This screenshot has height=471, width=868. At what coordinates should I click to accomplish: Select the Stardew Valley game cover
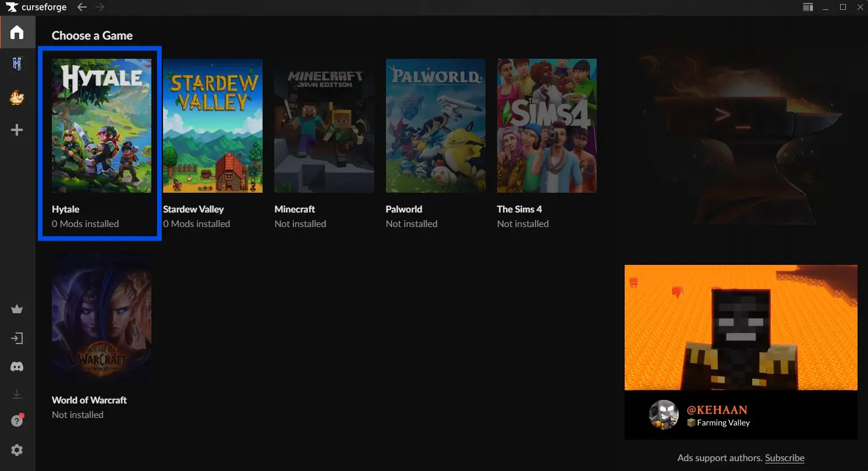tap(212, 126)
